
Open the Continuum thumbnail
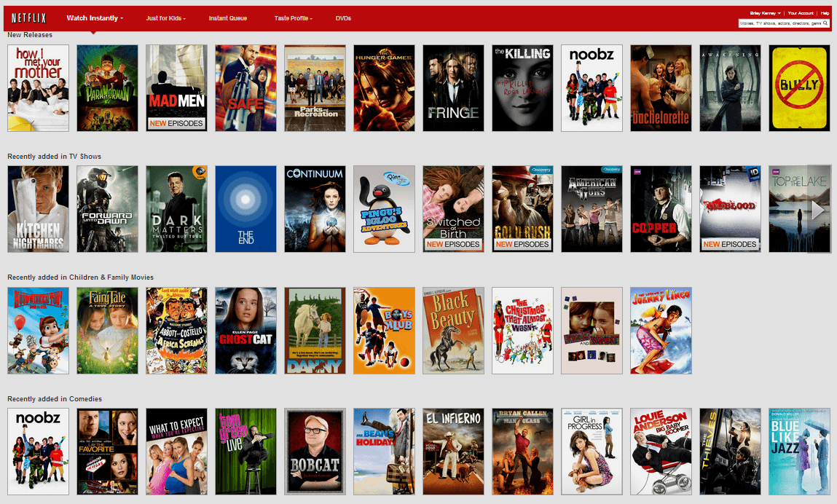(315, 209)
